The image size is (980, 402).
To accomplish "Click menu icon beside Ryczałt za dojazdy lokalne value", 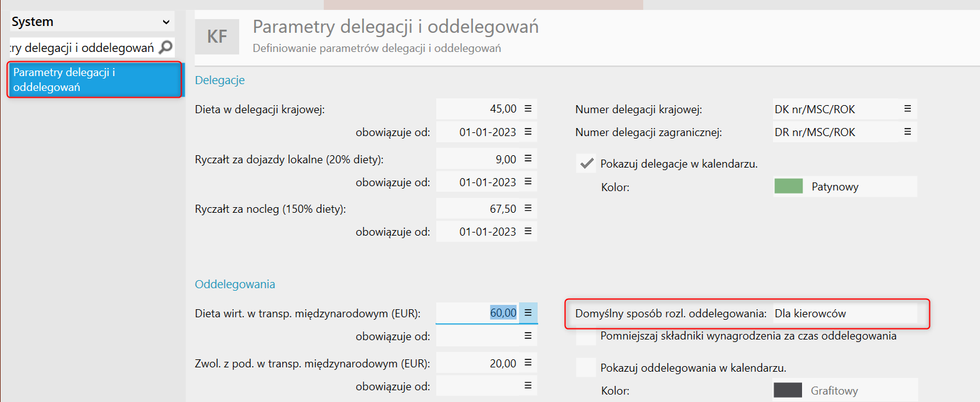I will (528, 159).
